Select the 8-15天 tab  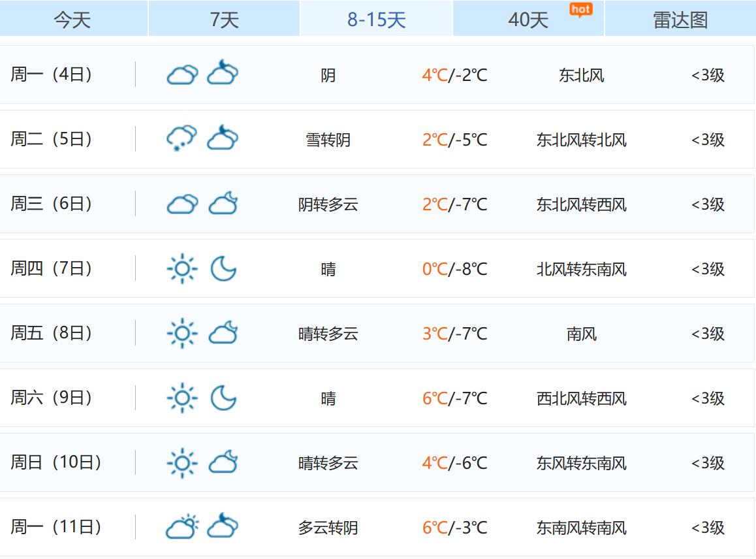coord(377,20)
